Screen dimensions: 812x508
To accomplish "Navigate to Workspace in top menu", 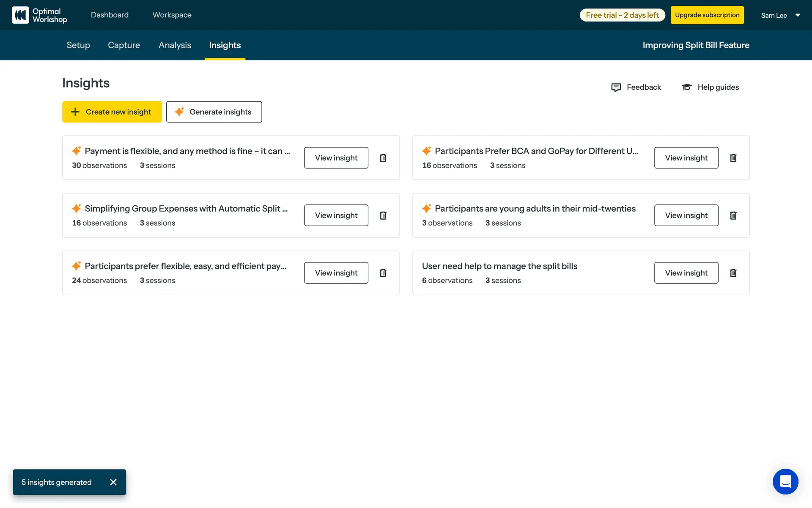I will [x=172, y=15].
